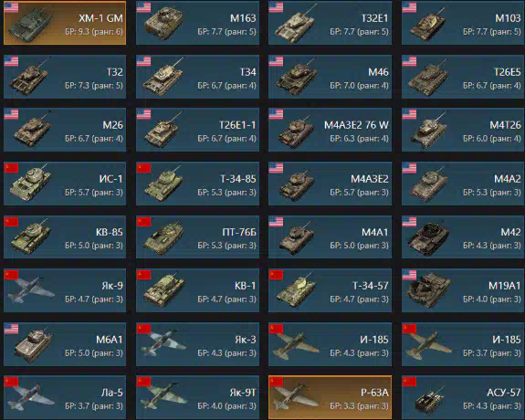Screen dimensions: 525x420
Task: Select the Т-34-85 tank card
Action: [197, 184]
